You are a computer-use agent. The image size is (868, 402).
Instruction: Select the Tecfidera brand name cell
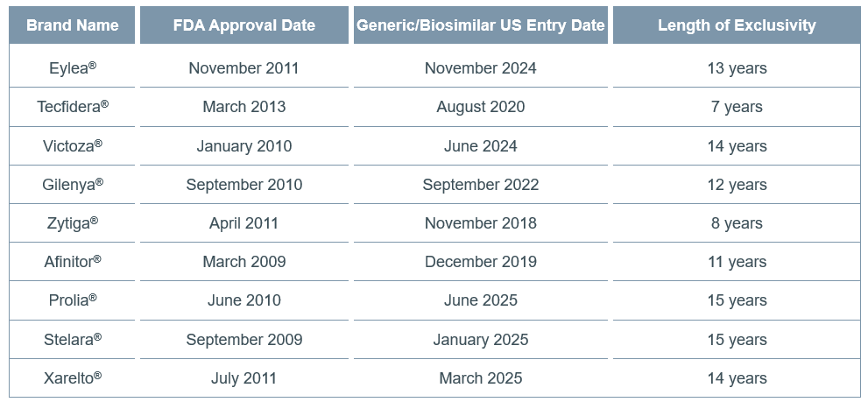(x=72, y=106)
